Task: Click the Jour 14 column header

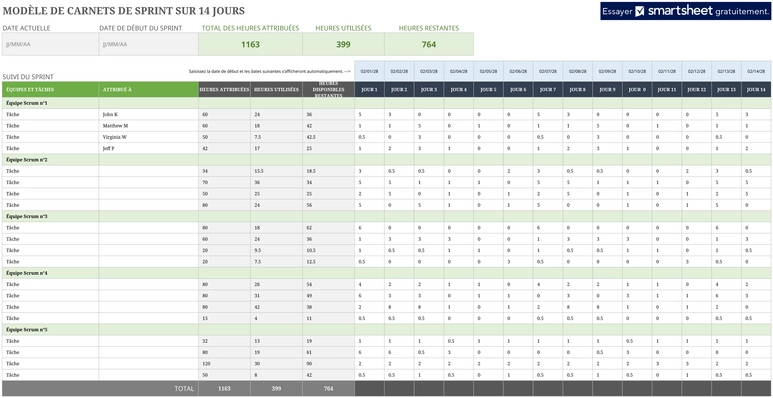Action: point(756,90)
